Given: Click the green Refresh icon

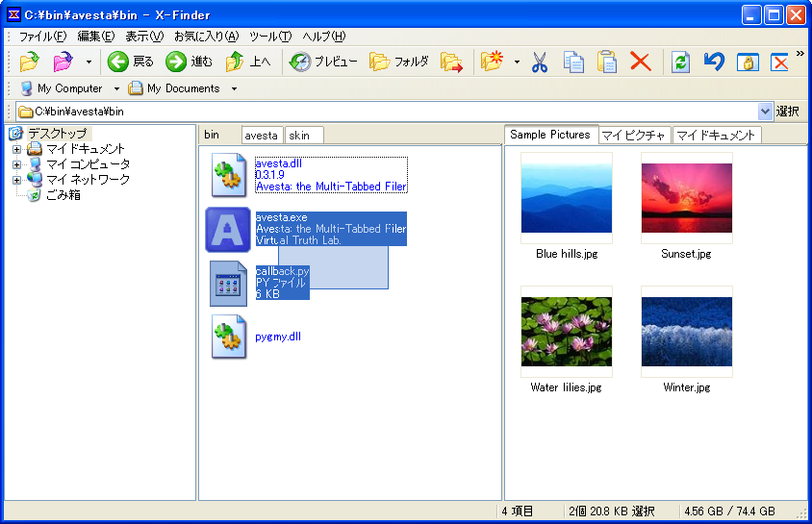Looking at the screenshot, I should 681,62.
